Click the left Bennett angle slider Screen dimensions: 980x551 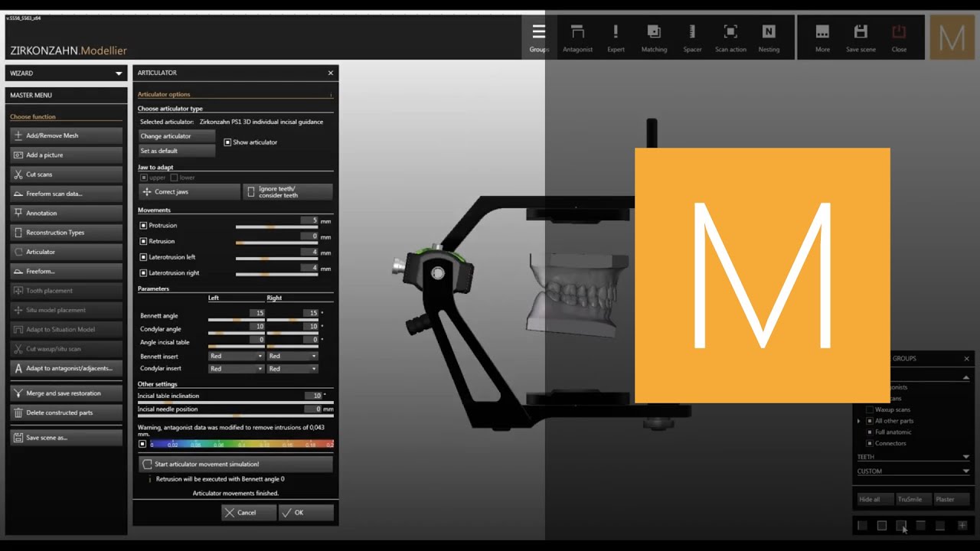click(236, 319)
